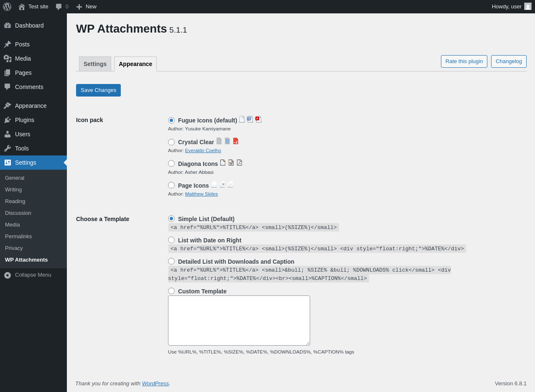The height and width of the screenshot is (392, 535).
Task: Select Simple List (Default) template radio
Action: point(171,219)
